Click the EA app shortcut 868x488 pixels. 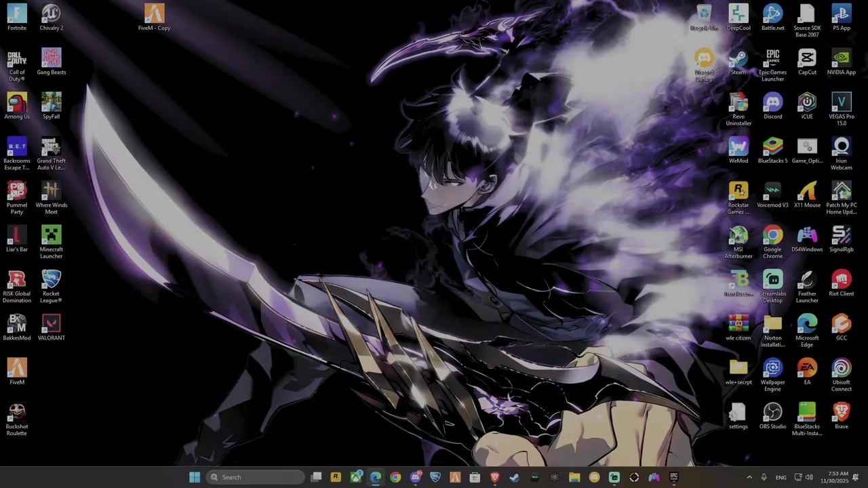tap(807, 371)
